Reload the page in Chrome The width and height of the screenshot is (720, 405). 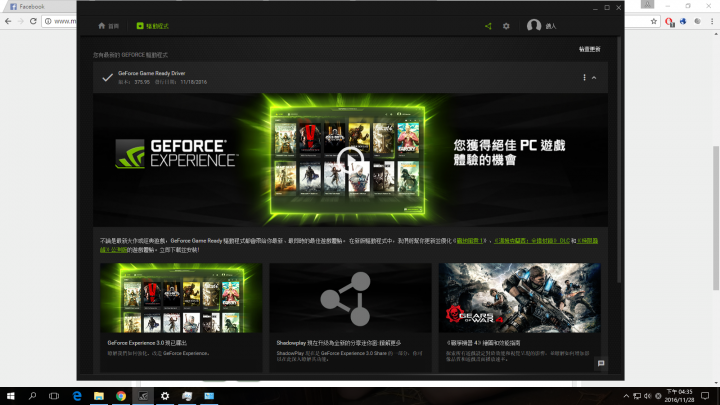33,21
